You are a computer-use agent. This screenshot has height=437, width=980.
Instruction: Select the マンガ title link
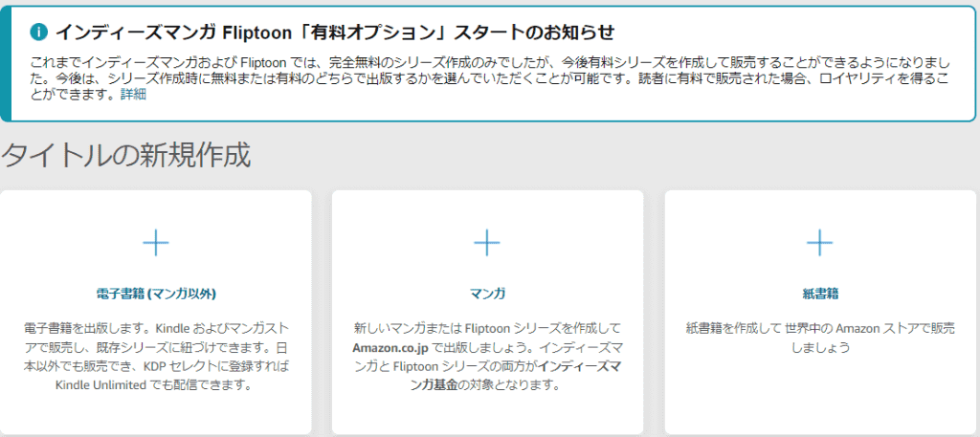tap(487, 294)
